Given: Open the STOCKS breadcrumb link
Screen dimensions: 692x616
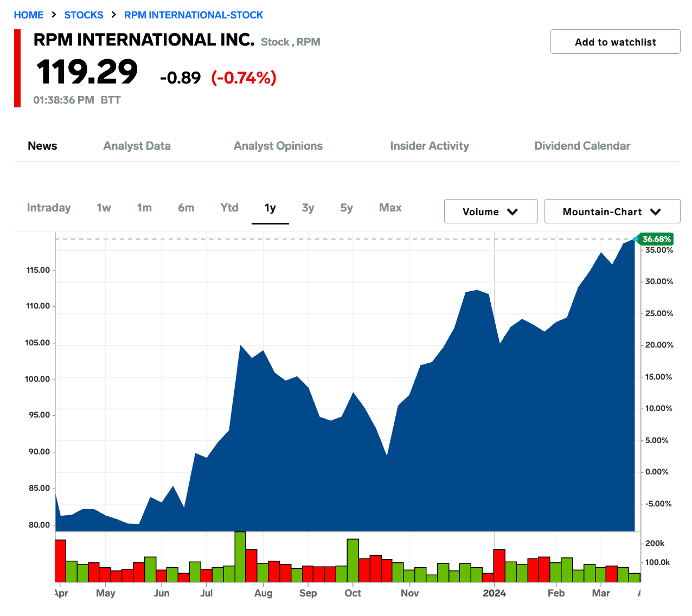Looking at the screenshot, I should click(x=84, y=15).
